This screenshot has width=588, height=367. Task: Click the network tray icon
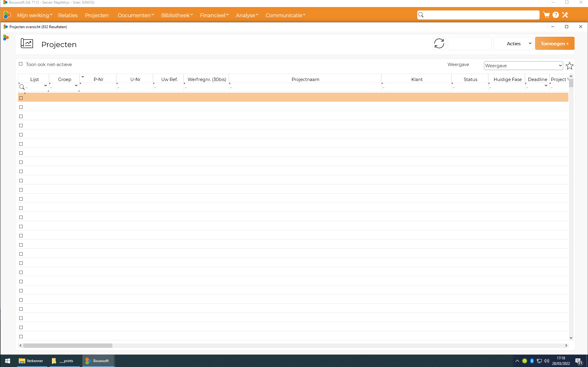click(539, 361)
